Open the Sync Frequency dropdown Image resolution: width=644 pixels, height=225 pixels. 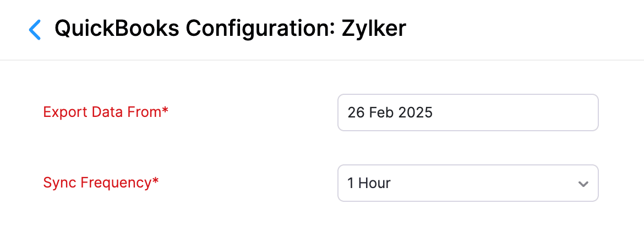coord(467,183)
